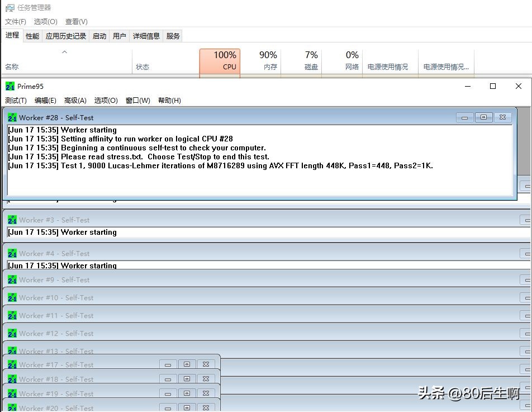
Task: Close the Prime95 main window
Action: click(519, 86)
